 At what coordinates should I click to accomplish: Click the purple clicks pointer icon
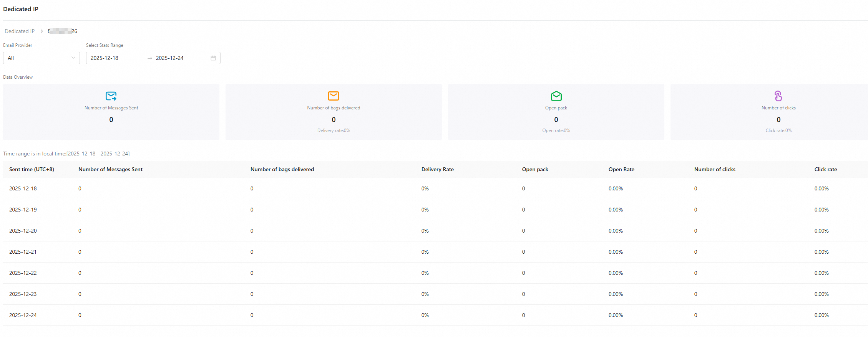click(778, 96)
